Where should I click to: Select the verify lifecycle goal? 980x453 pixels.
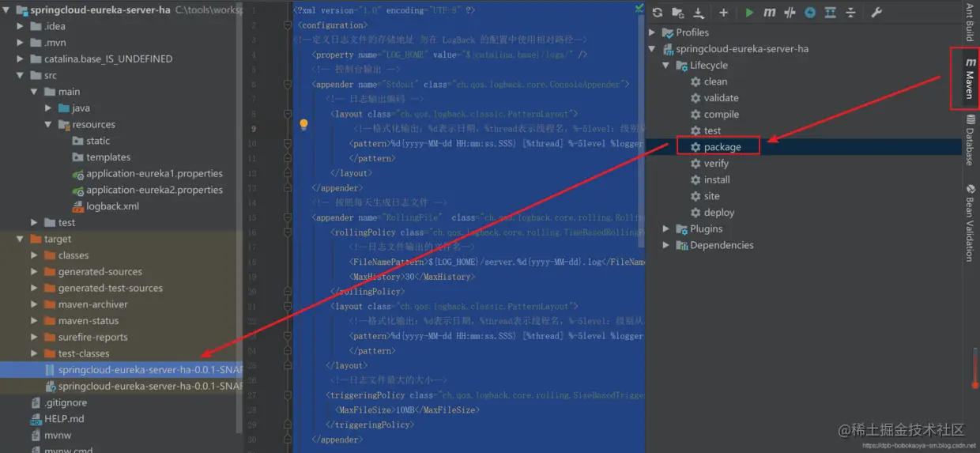[x=709, y=164]
